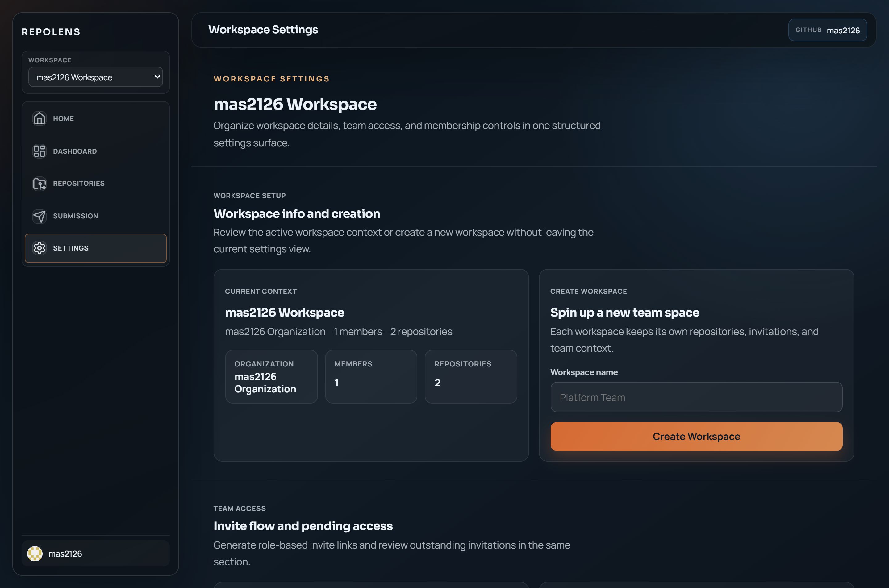Select the Submission paper plane icon

click(x=39, y=216)
